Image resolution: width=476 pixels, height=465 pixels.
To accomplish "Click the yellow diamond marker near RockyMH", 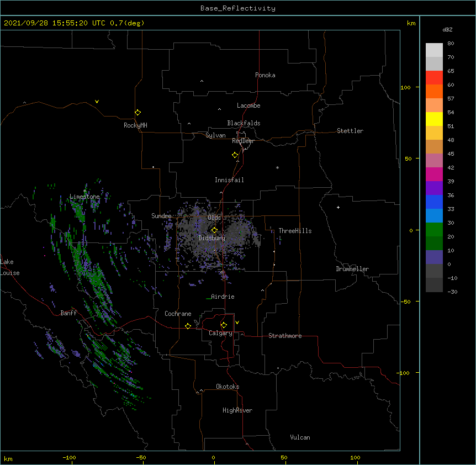I will coord(137,113).
